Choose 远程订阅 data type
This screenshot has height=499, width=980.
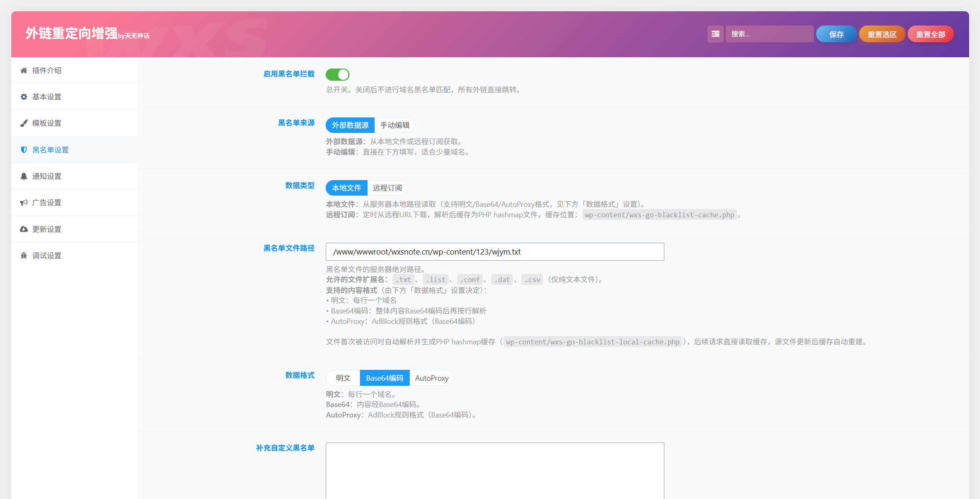(x=387, y=188)
